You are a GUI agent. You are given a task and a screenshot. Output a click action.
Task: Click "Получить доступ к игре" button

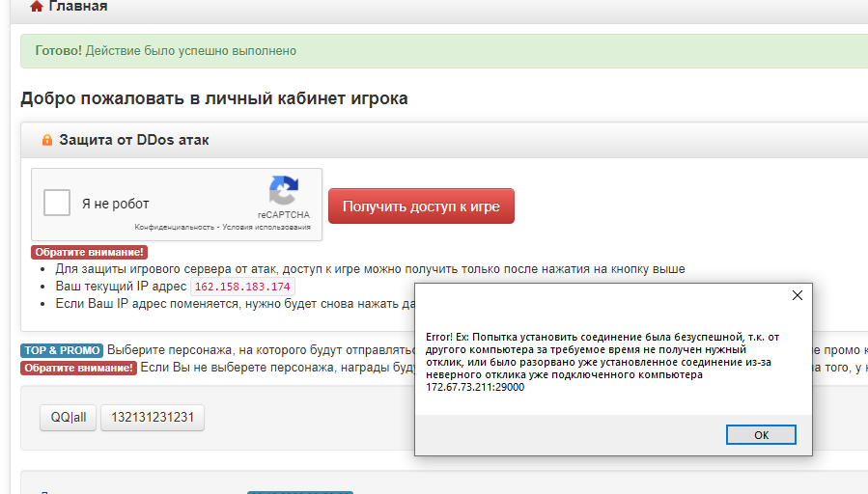[x=421, y=206]
